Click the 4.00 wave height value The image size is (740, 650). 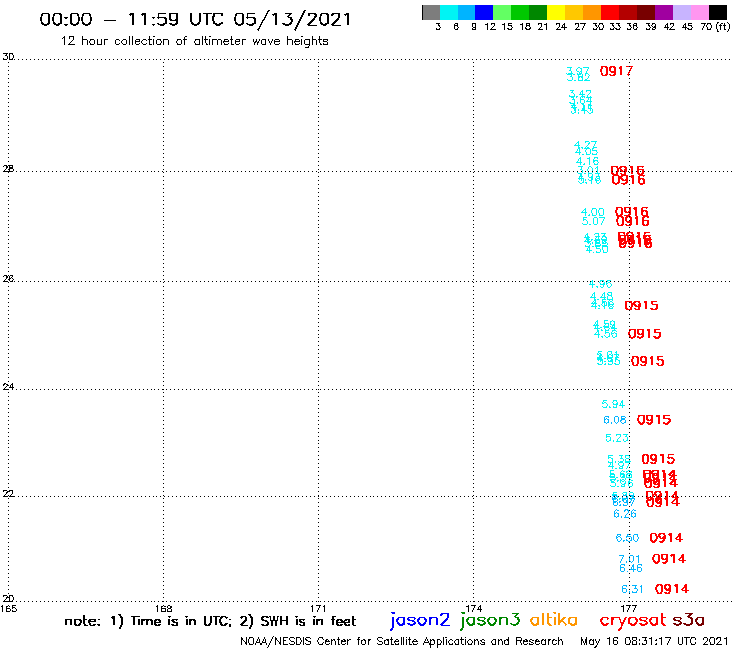pos(593,212)
